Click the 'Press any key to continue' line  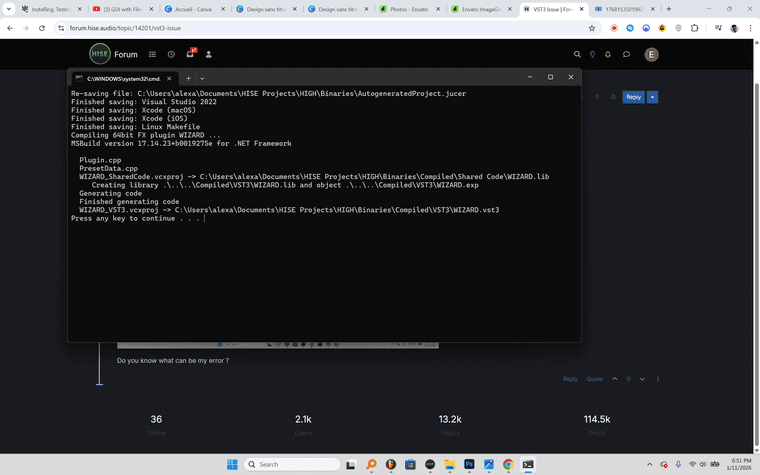pyautogui.click(x=135, y=218)
